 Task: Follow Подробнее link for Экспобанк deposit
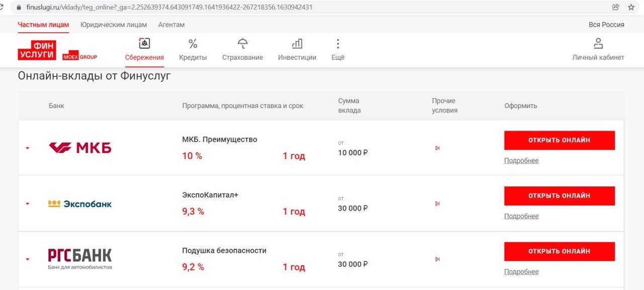[x=521, y=216]
